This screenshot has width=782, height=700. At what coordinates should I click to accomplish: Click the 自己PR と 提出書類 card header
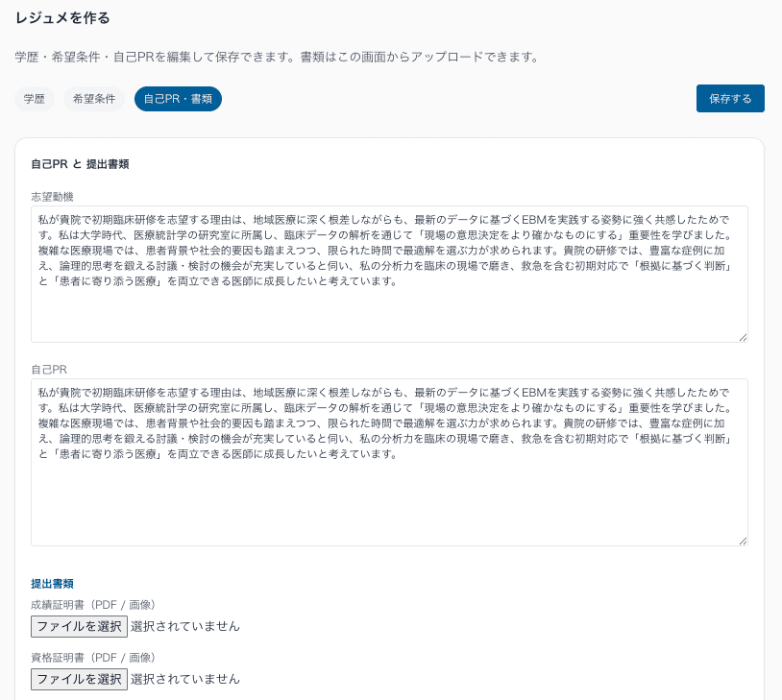78,163
